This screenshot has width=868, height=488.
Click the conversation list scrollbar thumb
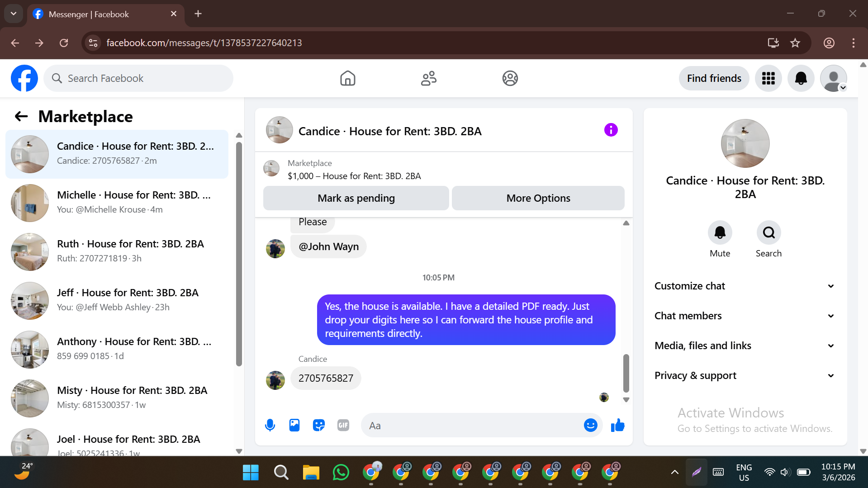click(239, 253)
